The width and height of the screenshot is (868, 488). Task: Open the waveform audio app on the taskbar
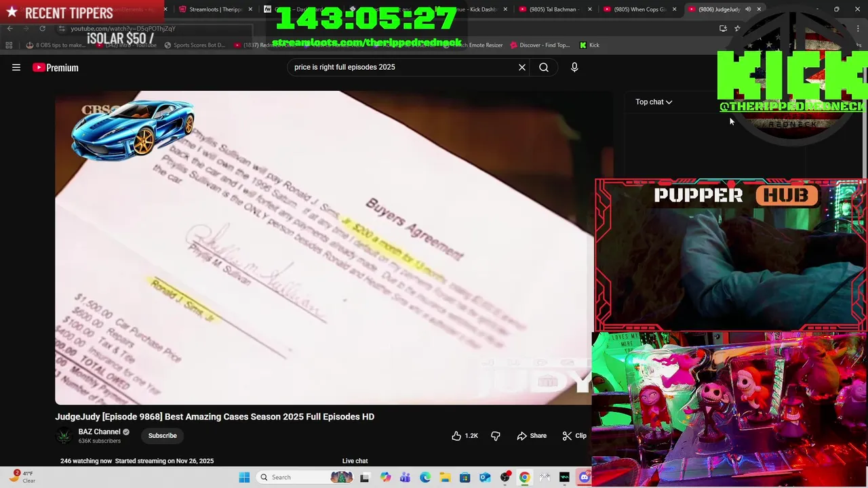tap(564, 477)
